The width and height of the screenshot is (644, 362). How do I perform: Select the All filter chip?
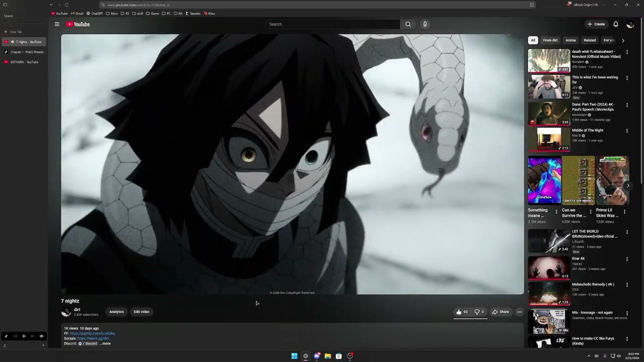click(533, 40)
